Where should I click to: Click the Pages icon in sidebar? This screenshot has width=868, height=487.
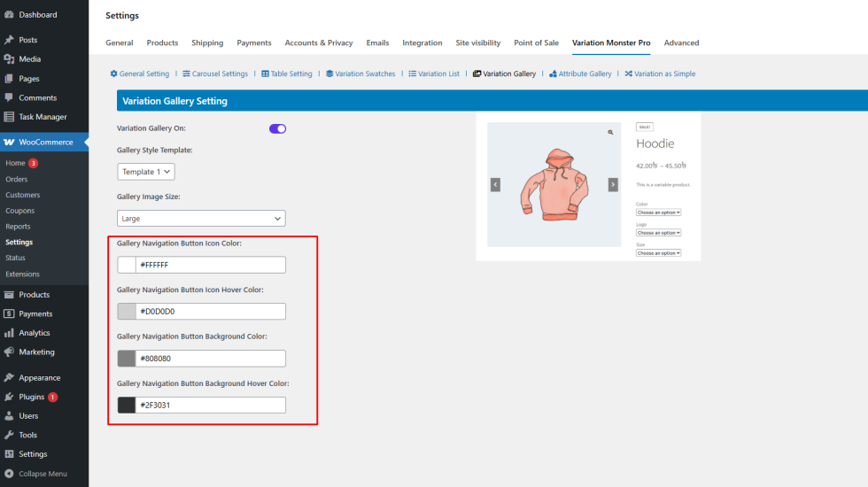tap(9, 79)
